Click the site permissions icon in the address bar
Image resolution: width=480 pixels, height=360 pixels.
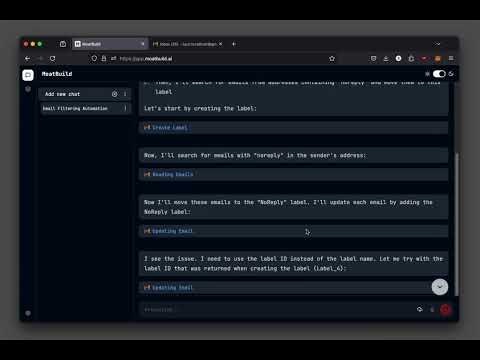click(x=114, y=59)
